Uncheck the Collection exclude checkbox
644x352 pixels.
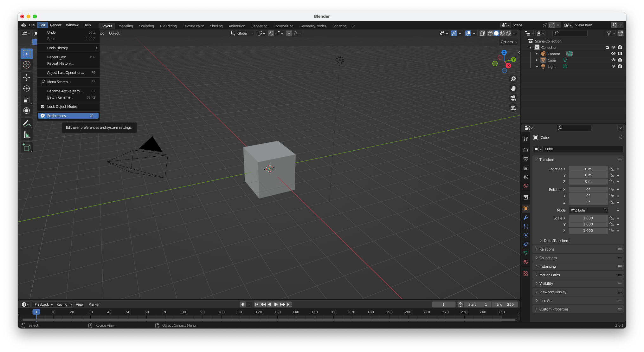point(607,47)
